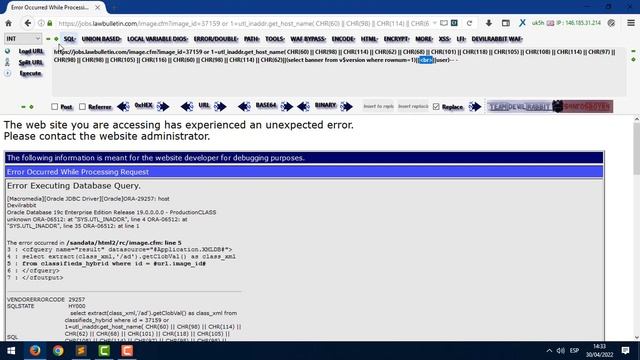Expand the XSS menu

tap(444, 39)
